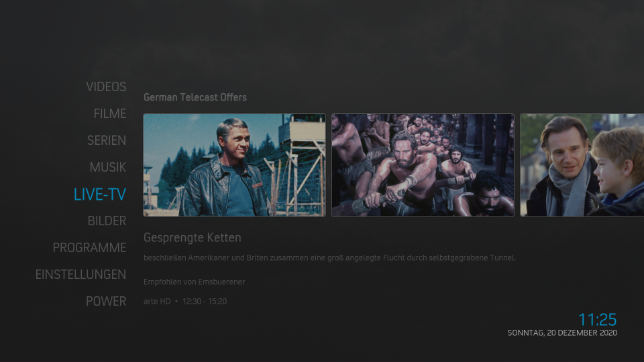Choose PROGRAMME from the menu
Screen dimensions: 644x362
tap(89, 248)
